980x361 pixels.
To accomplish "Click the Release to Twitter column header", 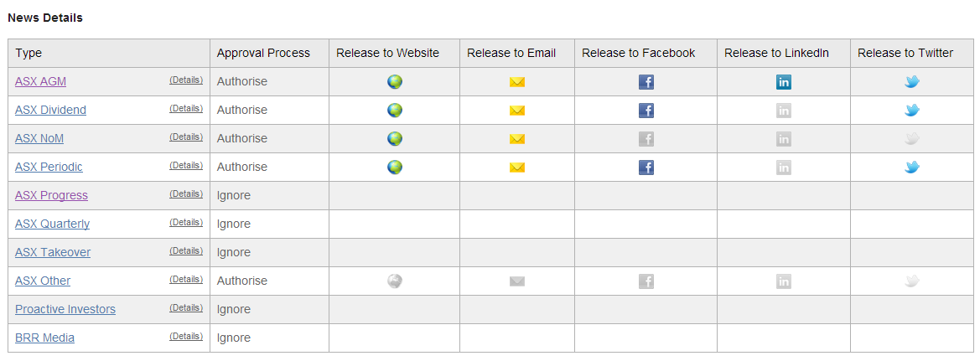I will pyautogui.click(x=905, y=53).
